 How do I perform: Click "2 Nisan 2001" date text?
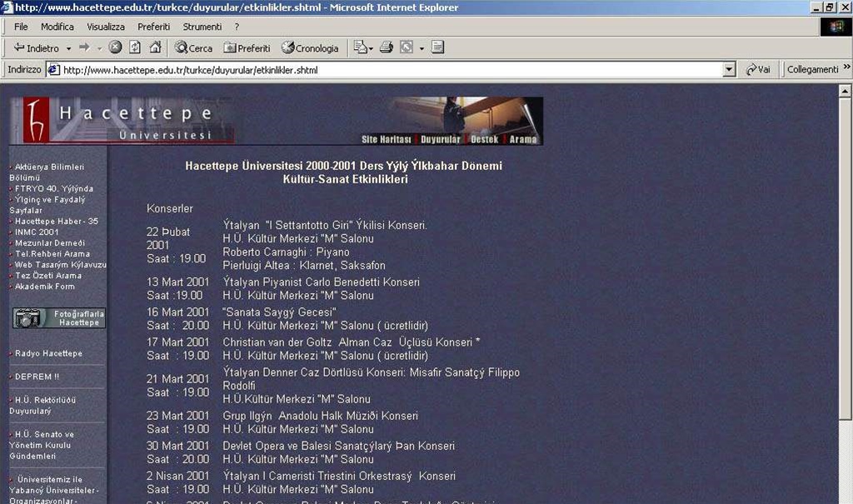[178, 476]
